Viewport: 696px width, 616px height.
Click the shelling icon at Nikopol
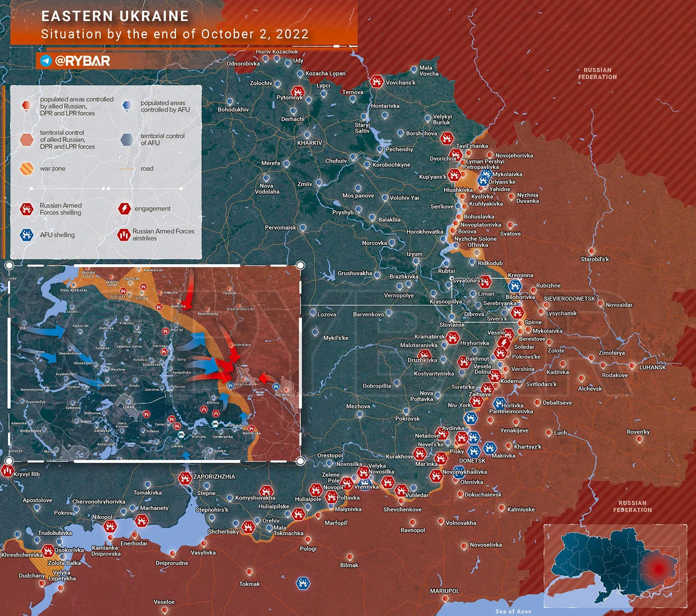[110, 527]
